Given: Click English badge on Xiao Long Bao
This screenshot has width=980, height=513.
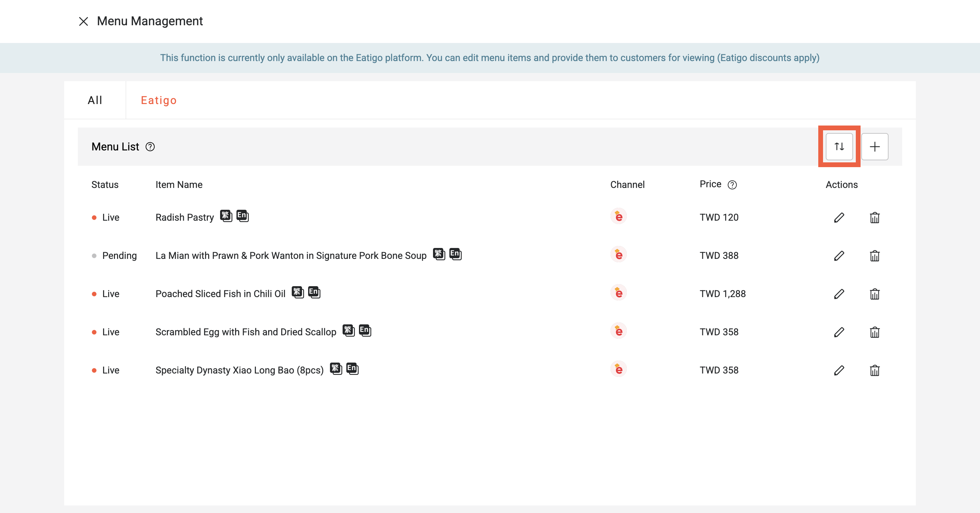Looking at the screenshot, I should tap(352, 369).
